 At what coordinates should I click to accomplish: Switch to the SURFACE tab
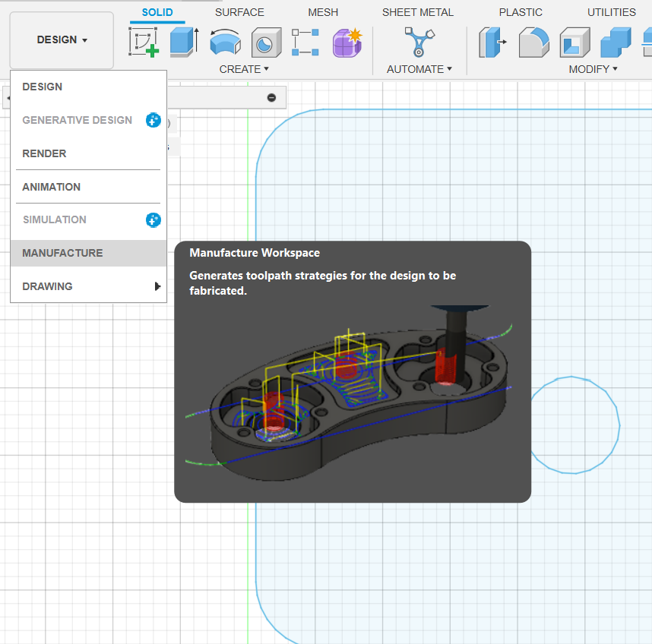pyautogui.click(x=239, y=12)
